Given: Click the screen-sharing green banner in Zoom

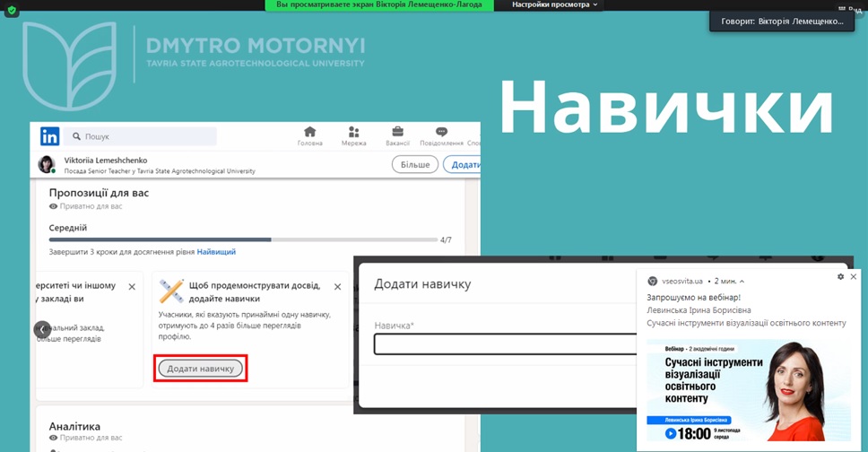Looking at the screenshot, I should (379, 4).
